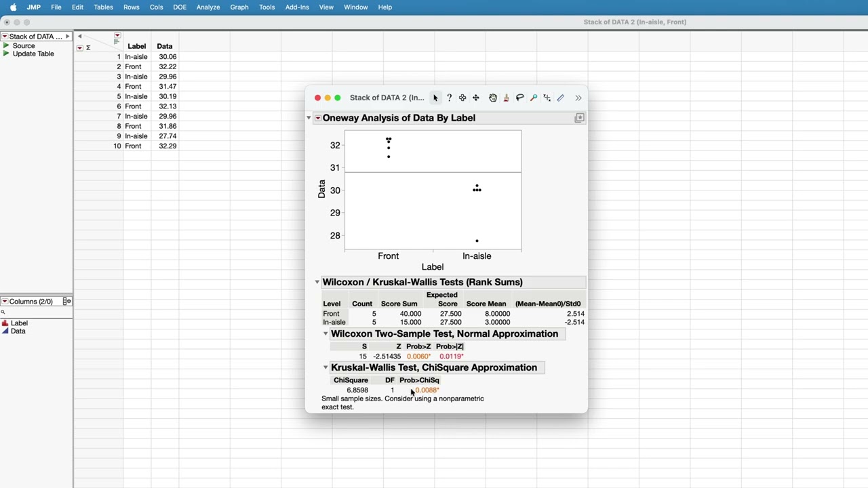This screenshot has width=868, height=488.
Task: Click the Prob>Z value 0.0060
Action: [x=418, y=357]
